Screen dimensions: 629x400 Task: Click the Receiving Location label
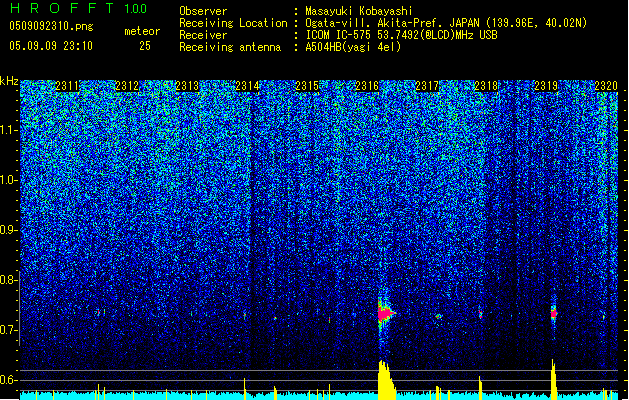233,23
